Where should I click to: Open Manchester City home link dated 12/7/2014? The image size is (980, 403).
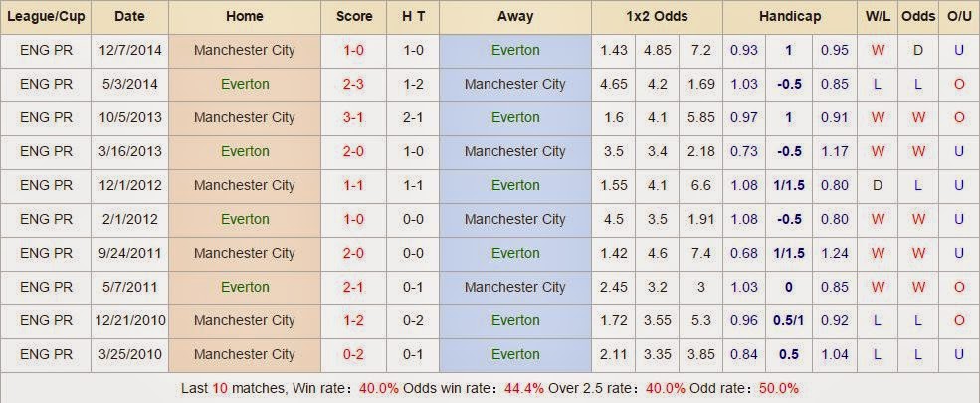pyautogui.click(x=244, y=50)
